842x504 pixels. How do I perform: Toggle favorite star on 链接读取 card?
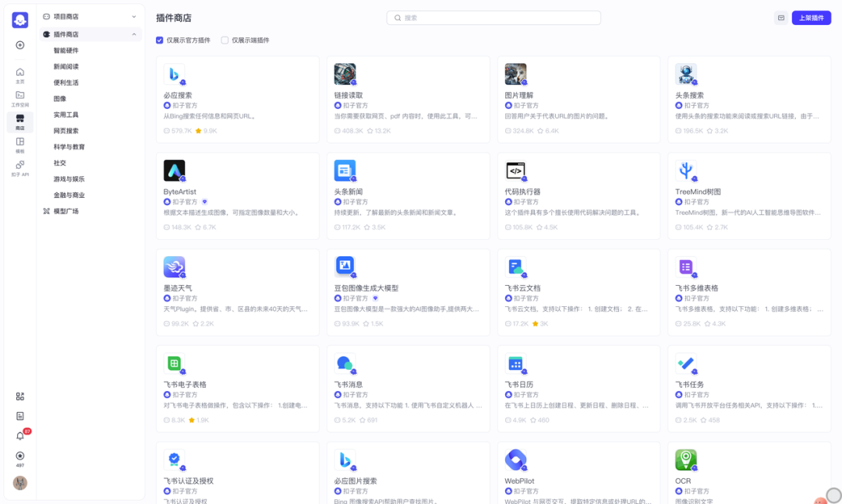click(370, 131)
